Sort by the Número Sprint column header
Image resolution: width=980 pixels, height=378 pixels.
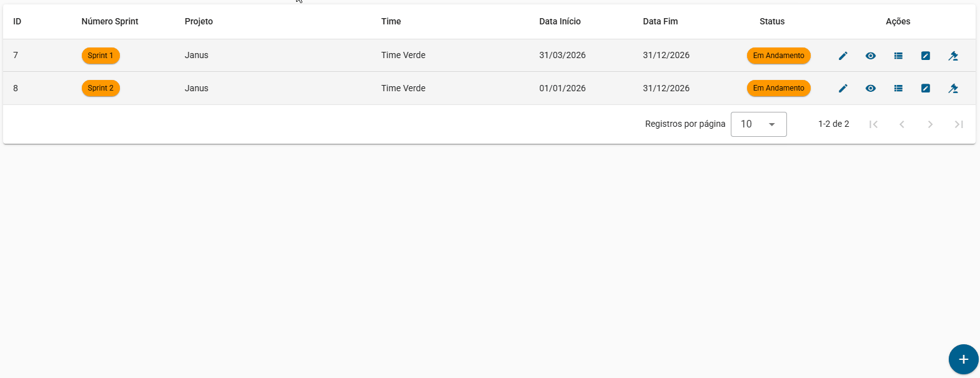pyautogui.click(x=110, y=21)
